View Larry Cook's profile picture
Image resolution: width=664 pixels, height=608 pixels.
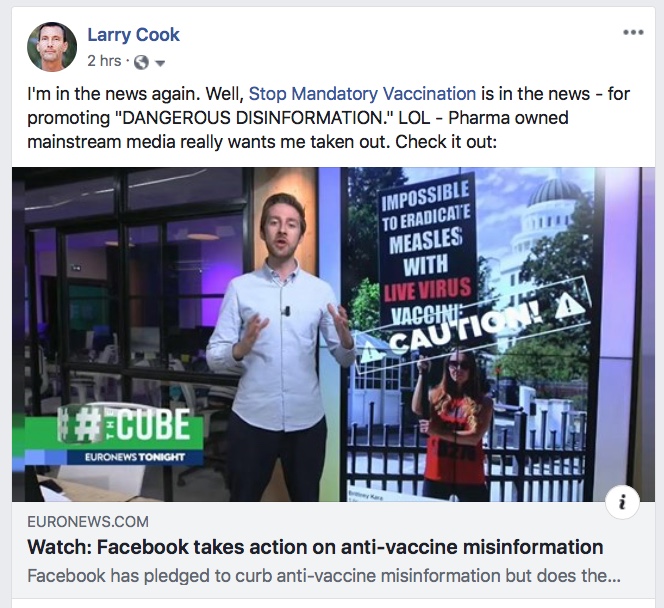(52, 47)
